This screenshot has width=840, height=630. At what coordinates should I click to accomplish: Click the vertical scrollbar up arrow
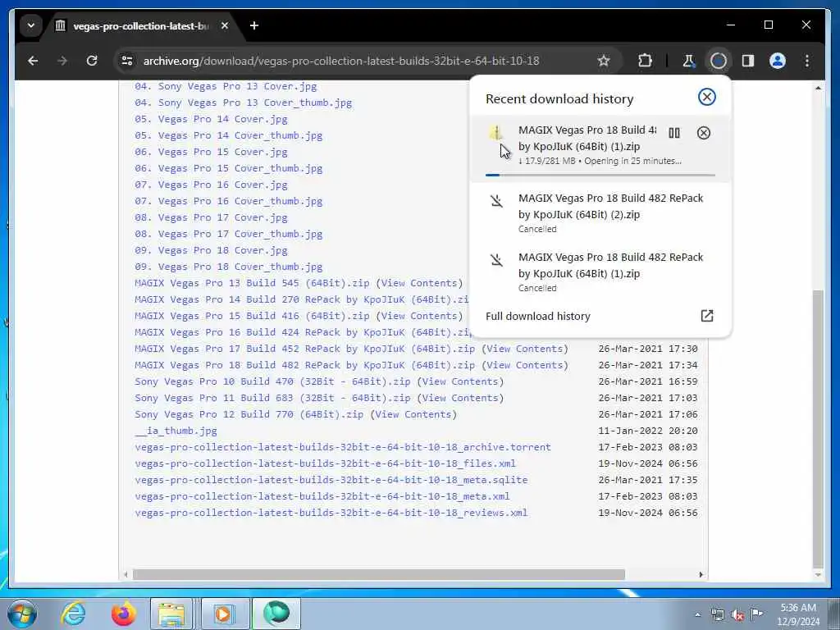[x=818, y=87]
